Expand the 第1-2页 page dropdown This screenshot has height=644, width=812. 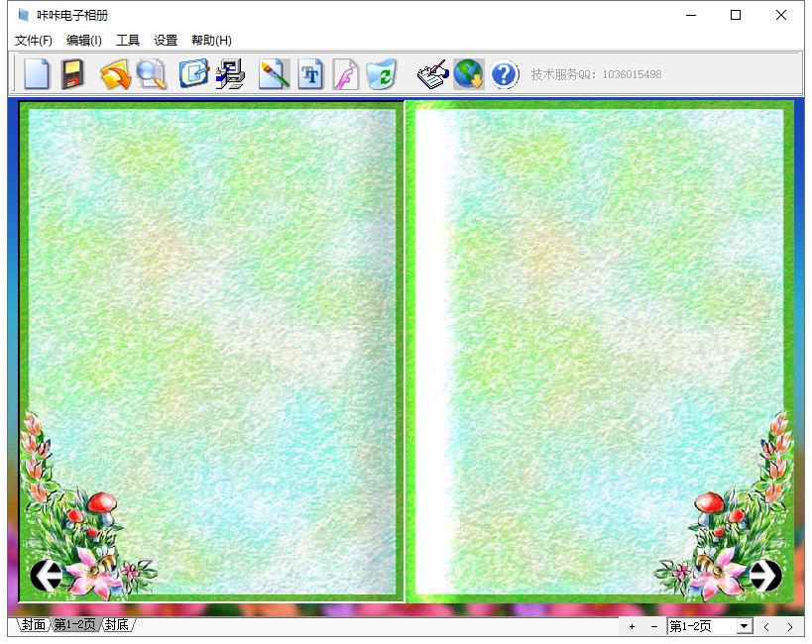click(745, 626)
